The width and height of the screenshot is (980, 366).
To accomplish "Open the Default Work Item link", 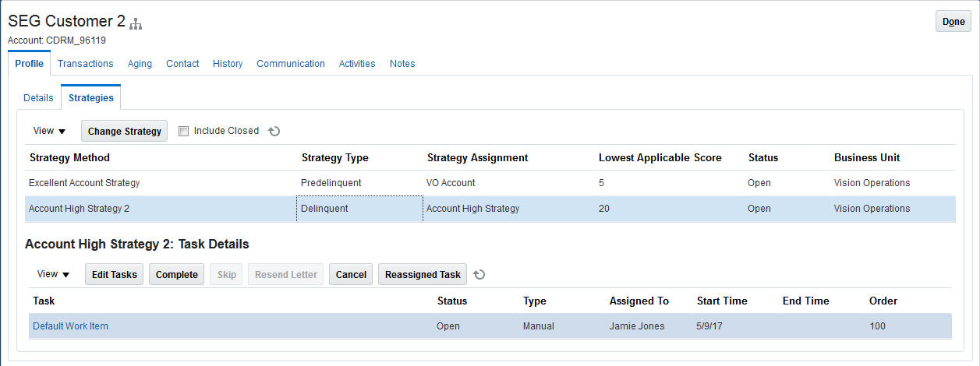I will [x=70, y=326].
